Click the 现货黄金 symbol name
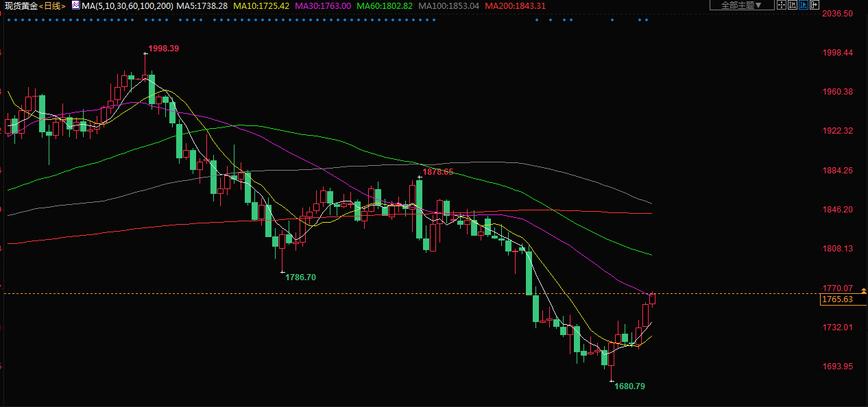The image size is (868, 407). [x=21, y=5]
